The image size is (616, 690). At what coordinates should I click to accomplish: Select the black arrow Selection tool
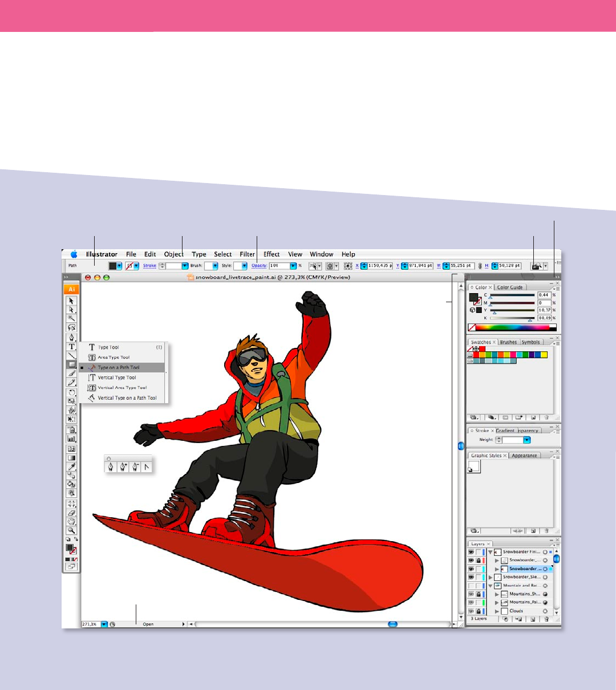72,301
